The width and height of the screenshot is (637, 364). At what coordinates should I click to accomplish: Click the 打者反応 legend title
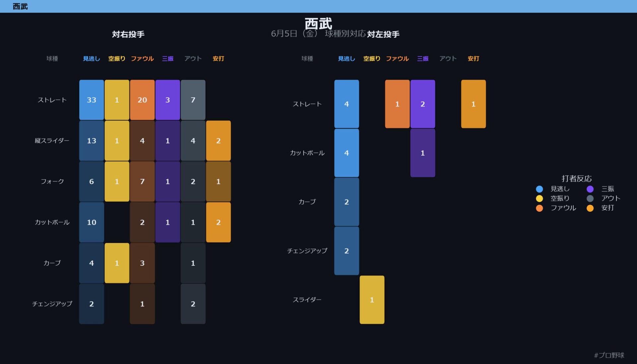pyautogui.click(x=577, y=179)
